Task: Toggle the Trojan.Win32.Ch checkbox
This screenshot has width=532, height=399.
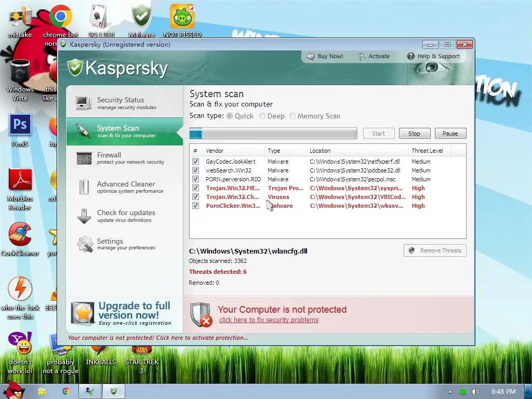Action: (x=195, y=197)
